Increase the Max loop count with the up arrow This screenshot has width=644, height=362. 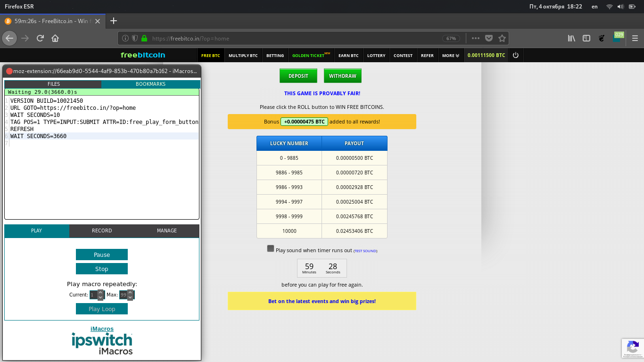tap(131, 292)
